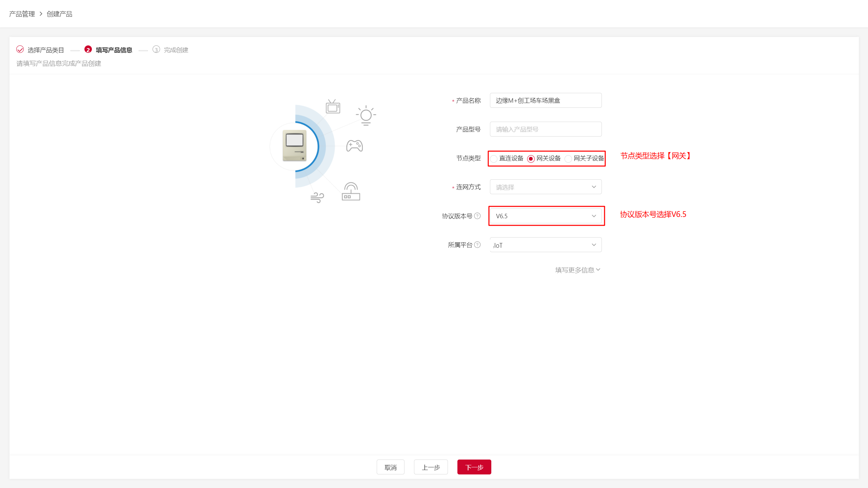
Task: Open the 所属平台 IoT dropdown
Action: pyautogui.click(x=546, y=245)
